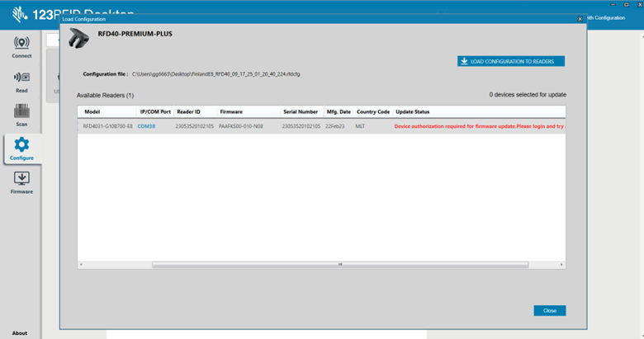
Task: Select the Configure gear icon
Action: [x=21, y=144]
